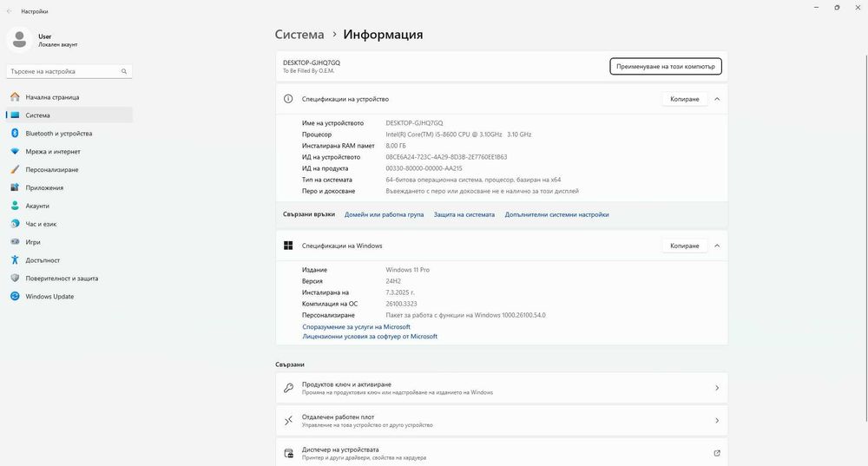This screenshot has height=466, width=868.
Task: Open Час и език settings
Action: [x=69, y=224]
